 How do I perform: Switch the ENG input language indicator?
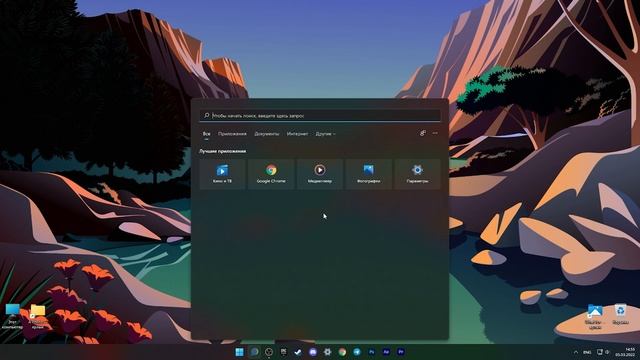pos(587,352)
